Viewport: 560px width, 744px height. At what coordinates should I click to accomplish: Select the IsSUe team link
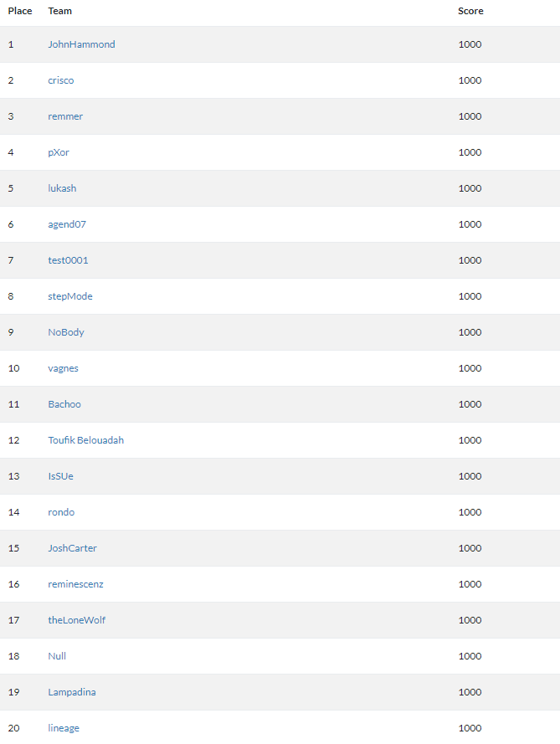pyautogui.click(x=60, y=476)
